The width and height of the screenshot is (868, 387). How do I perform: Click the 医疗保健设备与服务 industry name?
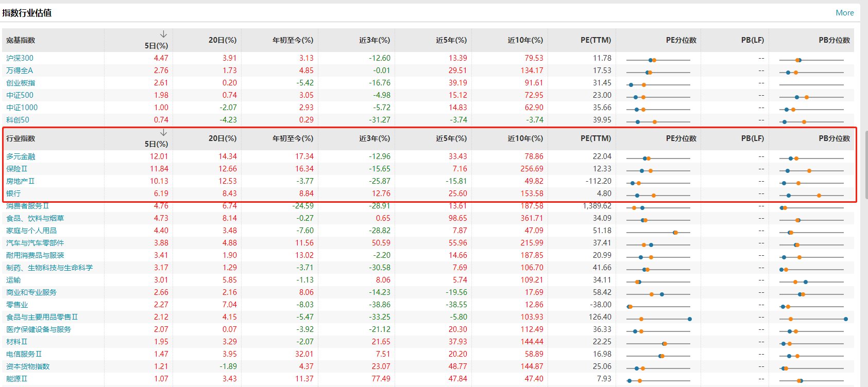(x=39, y=329)
